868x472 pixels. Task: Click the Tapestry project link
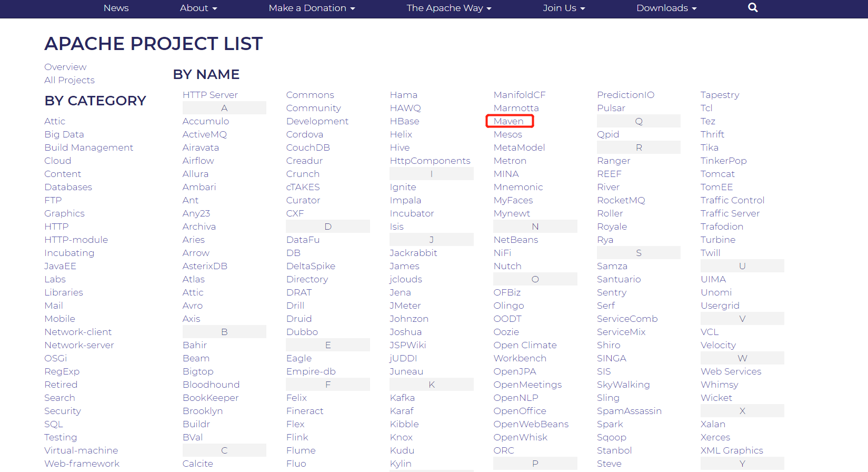(x=720, y=95)
